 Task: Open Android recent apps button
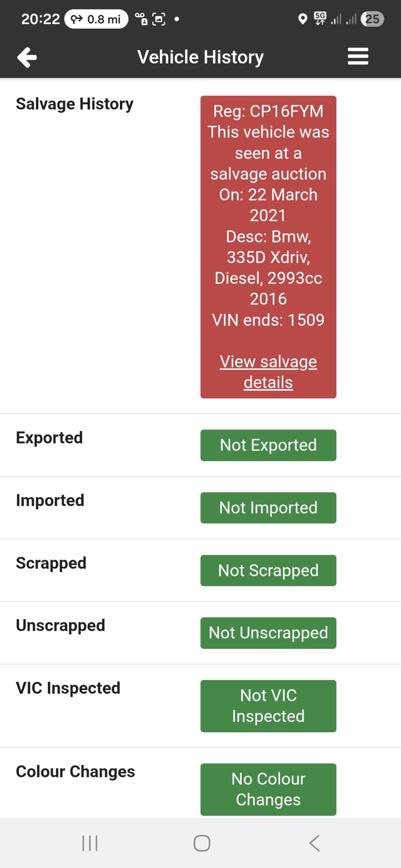(90, 843)
